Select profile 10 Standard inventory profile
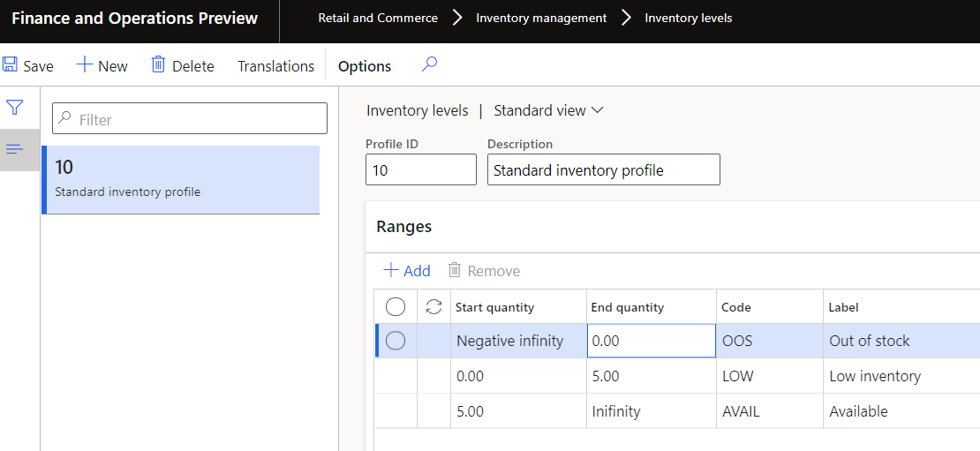This screenshot has height=451, width=980. tap(181, 179)
